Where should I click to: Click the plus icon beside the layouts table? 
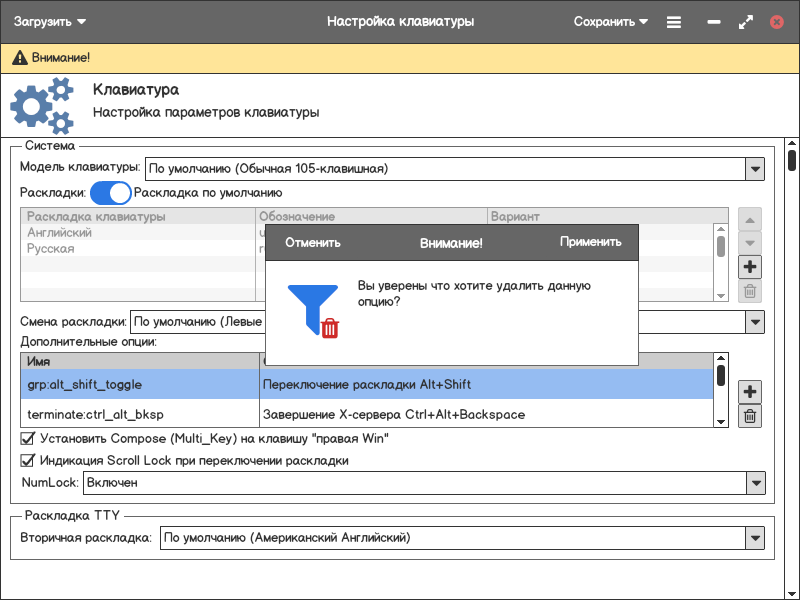pos(750,267)
